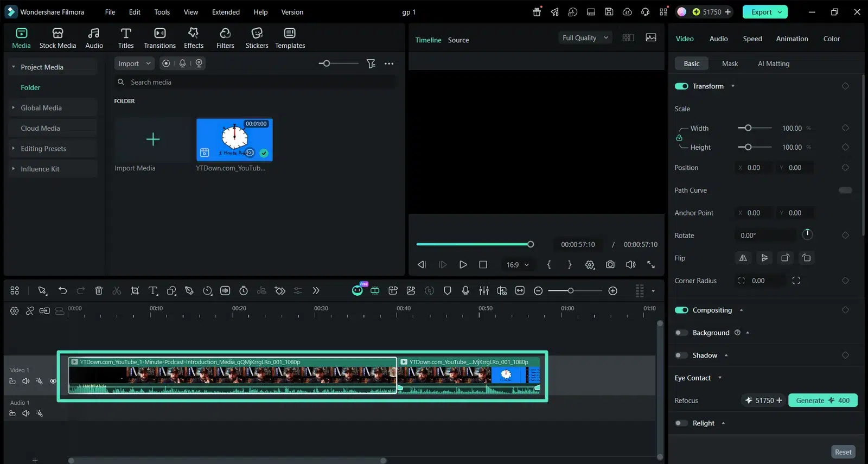Turn on the Path Curve toggle
Screen dimensions: 868x464
(845, 190)
